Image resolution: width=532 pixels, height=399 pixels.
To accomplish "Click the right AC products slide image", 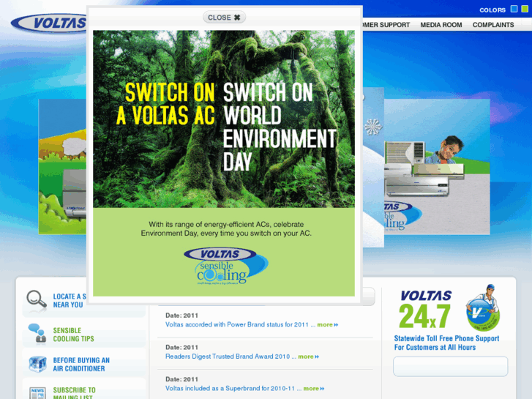I will pyautogui.click(x=437, y=166).
